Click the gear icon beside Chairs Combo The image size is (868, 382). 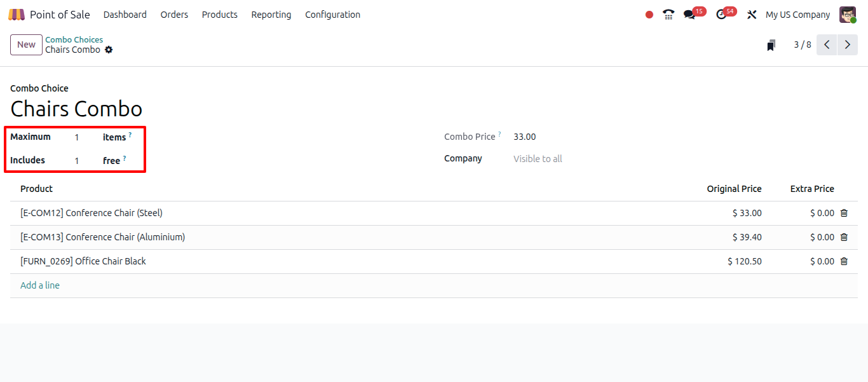pos(109,50)
